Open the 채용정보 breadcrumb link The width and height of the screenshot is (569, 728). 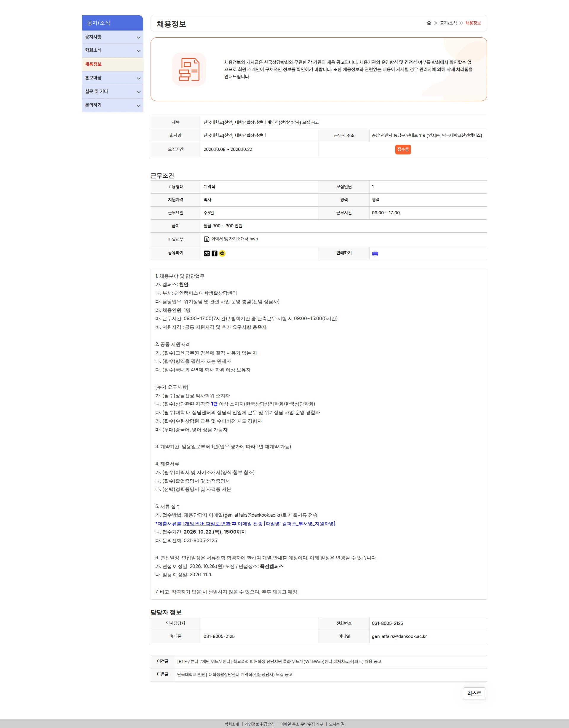click(473, 23)
